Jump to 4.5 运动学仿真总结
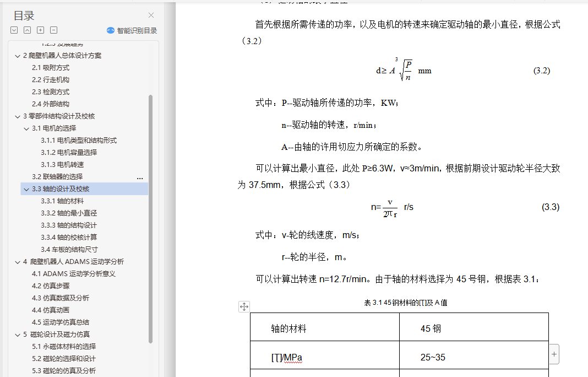This screenshot has height=377, width=588. pyautogui.click(x=61, y=322)
